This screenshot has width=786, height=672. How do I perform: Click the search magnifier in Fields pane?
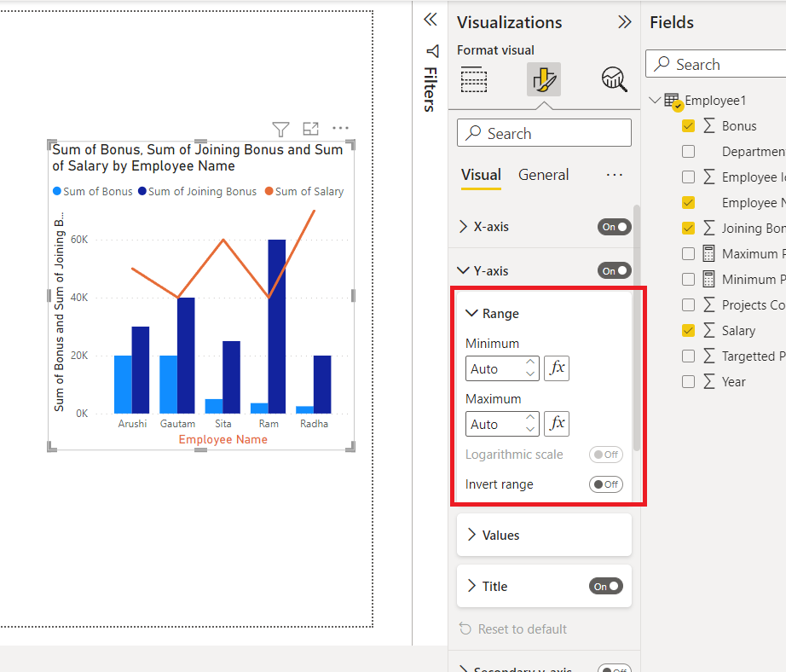coord(662,64)
